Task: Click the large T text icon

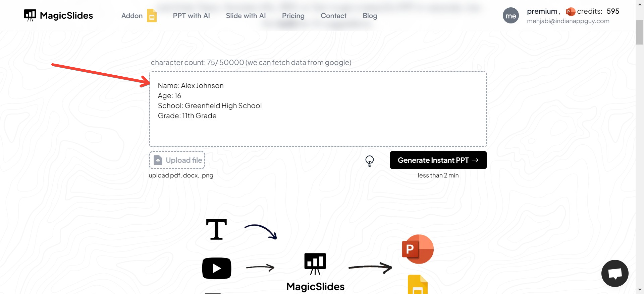Action: 216,230
